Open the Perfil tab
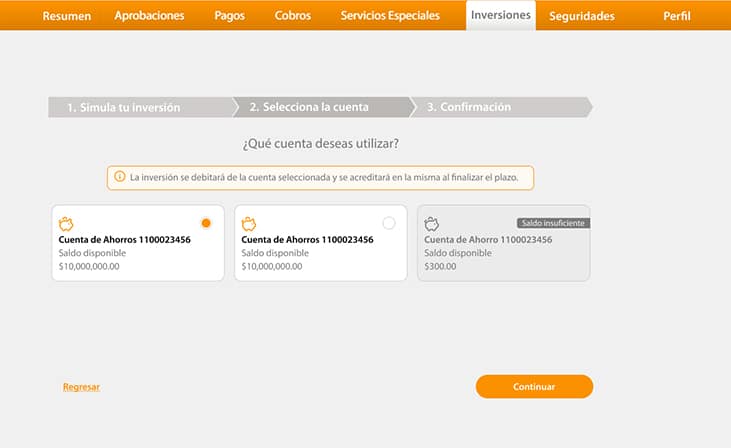This screenshot has height=448, width=731. click(x=676, y=16)
